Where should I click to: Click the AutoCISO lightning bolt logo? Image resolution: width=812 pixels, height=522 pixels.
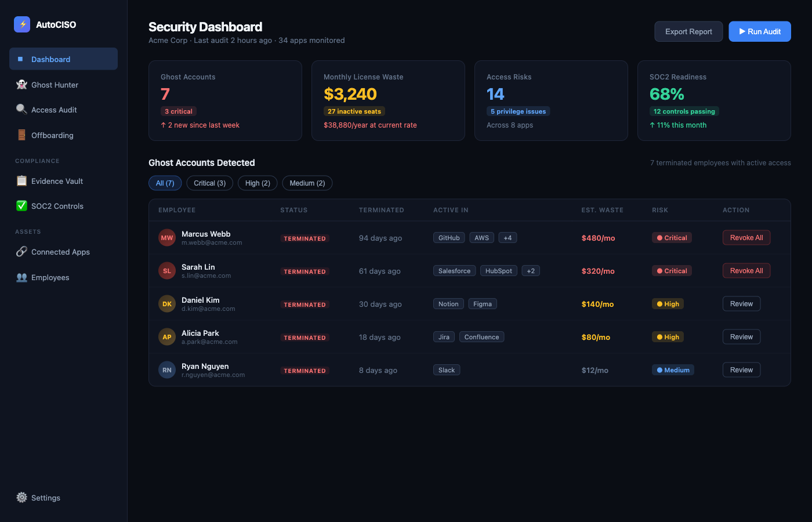(x=22, y=24)
